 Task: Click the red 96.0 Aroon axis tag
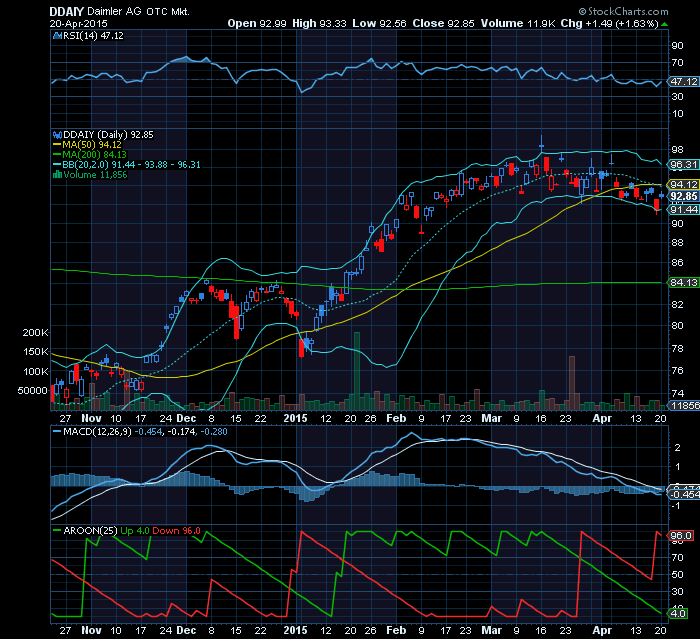point(680,535)
